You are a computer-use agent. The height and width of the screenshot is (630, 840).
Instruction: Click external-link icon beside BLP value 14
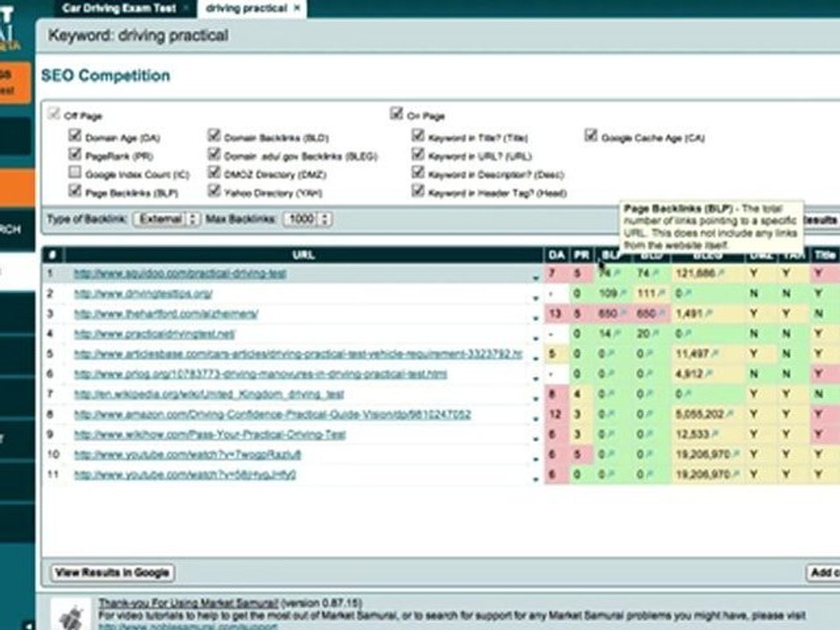tap(615, 333)
